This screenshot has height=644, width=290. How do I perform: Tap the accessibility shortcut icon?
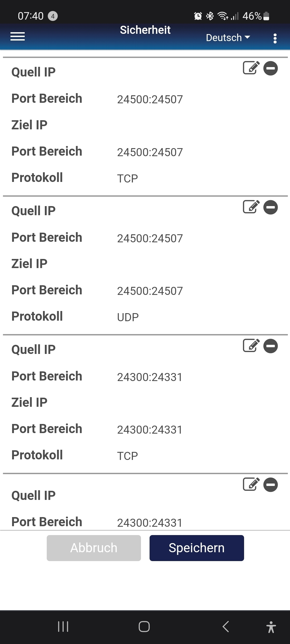click(271, 627)
